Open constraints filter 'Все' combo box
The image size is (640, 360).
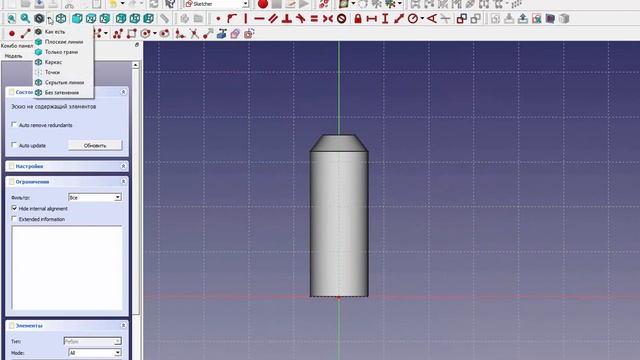coord(95,198)
